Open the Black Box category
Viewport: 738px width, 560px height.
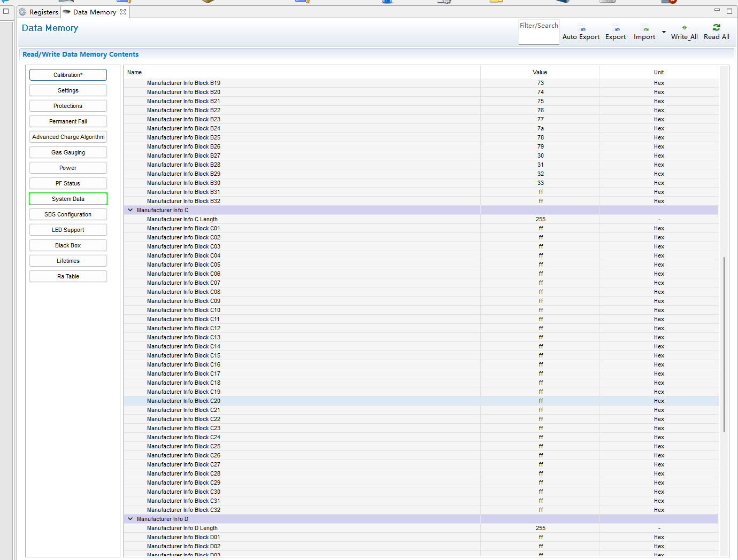click(68, 245)
